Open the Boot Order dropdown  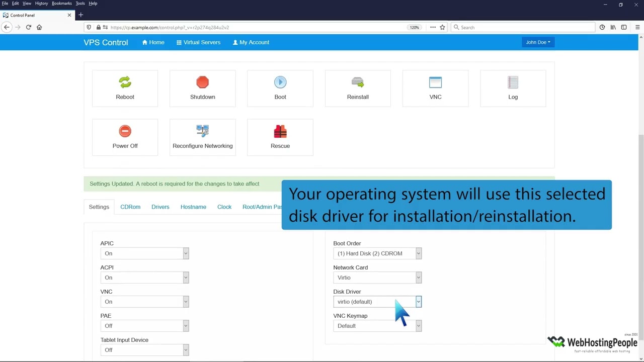pos(377,253)
